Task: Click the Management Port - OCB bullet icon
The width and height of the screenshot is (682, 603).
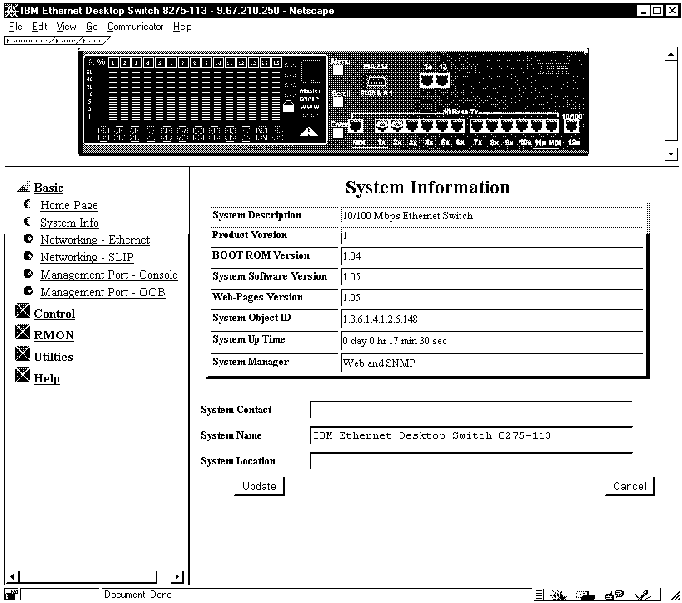Action: 28,292
